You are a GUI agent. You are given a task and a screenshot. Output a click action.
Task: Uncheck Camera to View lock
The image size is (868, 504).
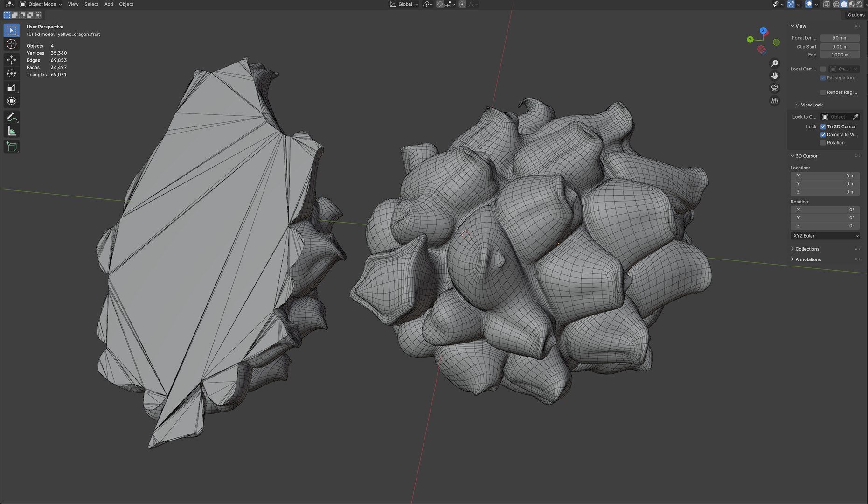click(823, 135)
